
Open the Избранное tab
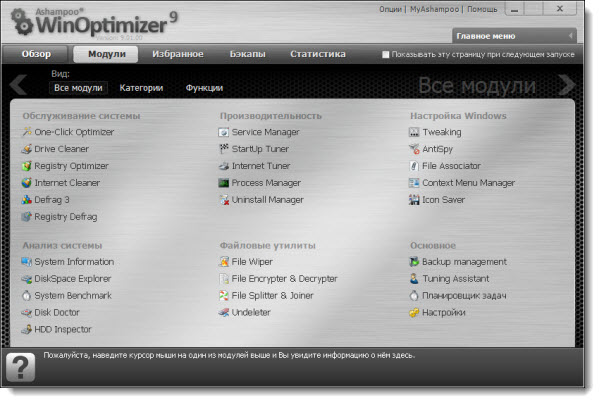[x=178, y=54]
